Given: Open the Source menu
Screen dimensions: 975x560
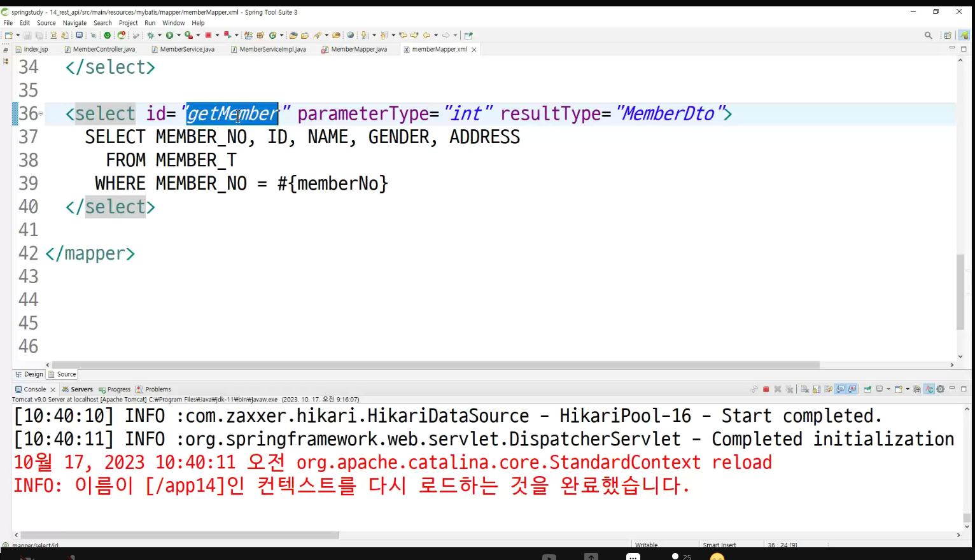Looking at the screenshot, I should pyautogui.click(x=46, y=23).
